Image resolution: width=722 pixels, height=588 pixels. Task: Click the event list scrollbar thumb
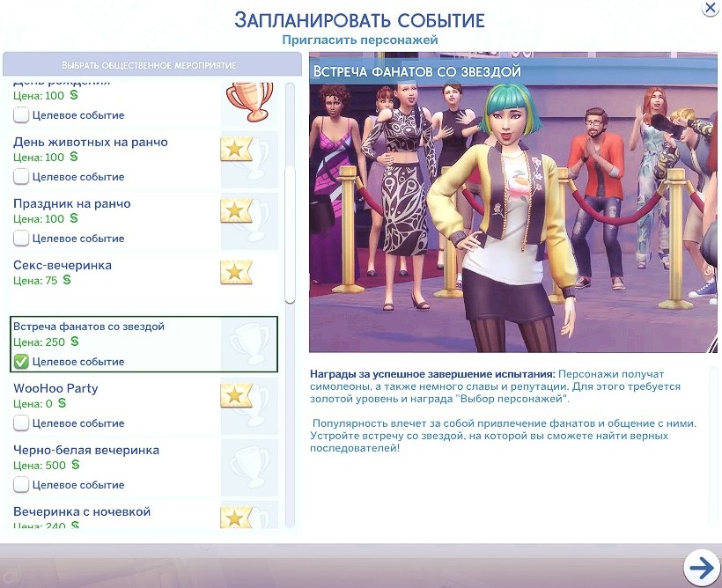tap(290, 235)
